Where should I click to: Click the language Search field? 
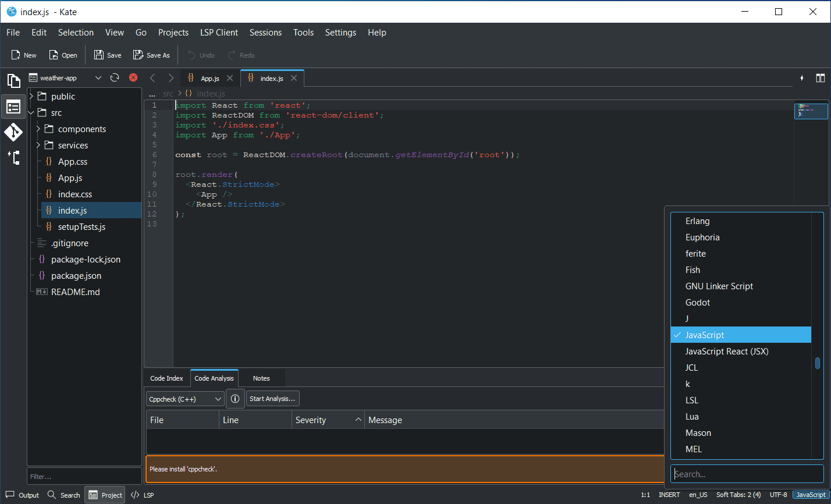pyautogui.click(x=747, y=474)
